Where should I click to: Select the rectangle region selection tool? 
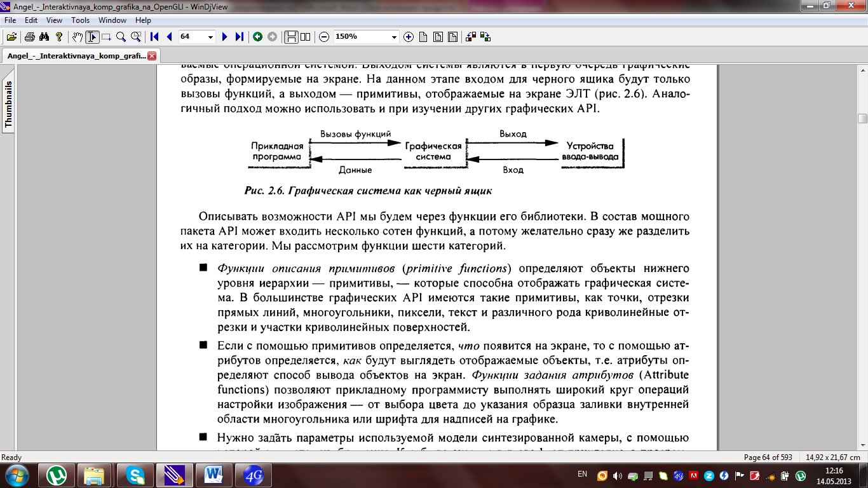(x=106, y=37)
